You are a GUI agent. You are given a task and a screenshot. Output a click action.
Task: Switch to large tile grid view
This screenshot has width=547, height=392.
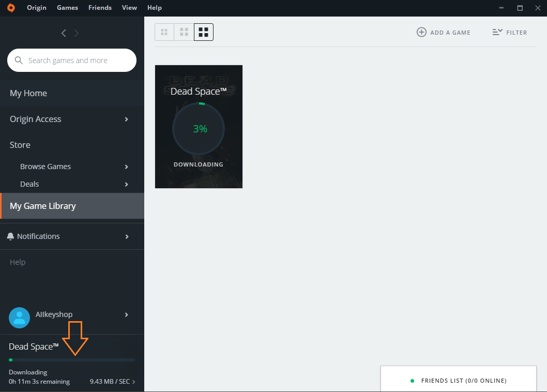[x=204, y=32]
